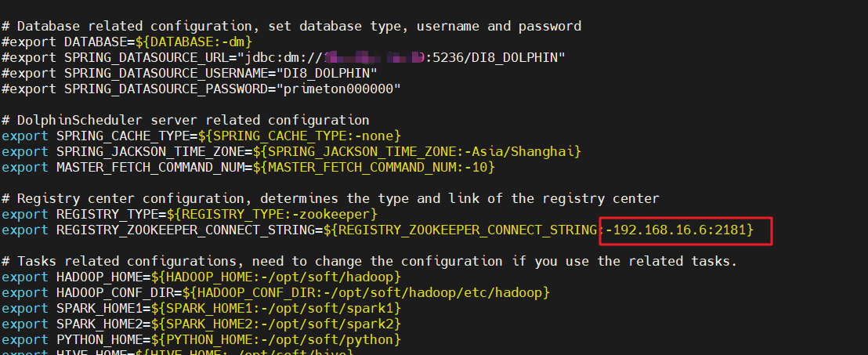868x355 pixels.
Task: Click the REGISTRY_ZOOKEEPER_CONNECT_STRING variable name
Action: pyautogui.click(x=190, y=230)
